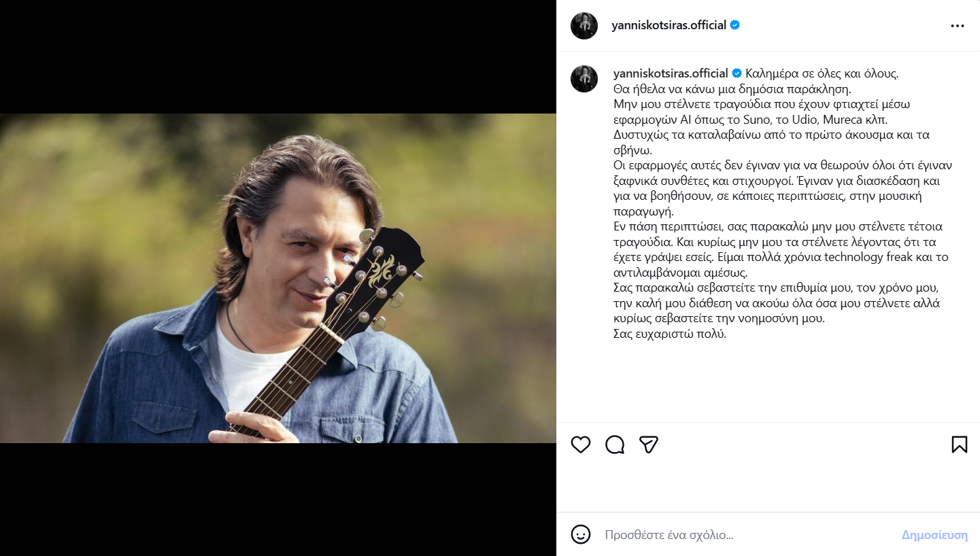Open yanniskotsiras.official profile from the caption username
This screenshot has width=980, height=556.
pos(671,73)
